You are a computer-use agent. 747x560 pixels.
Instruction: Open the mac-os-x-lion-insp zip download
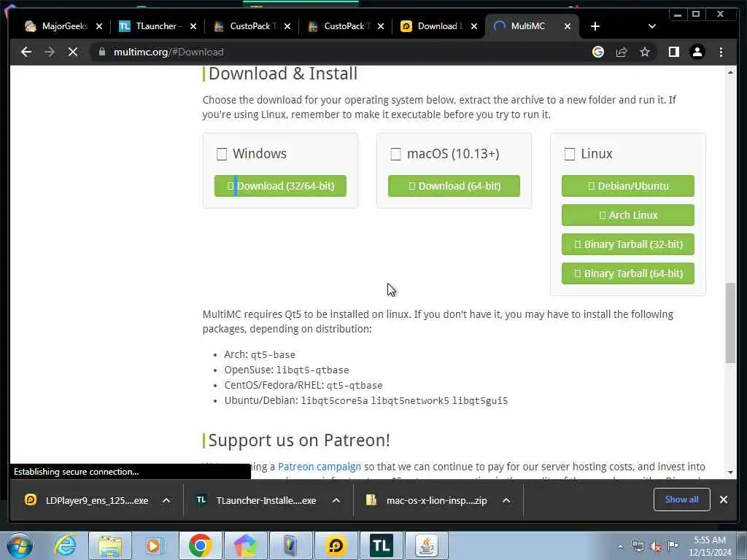[427, 500]
